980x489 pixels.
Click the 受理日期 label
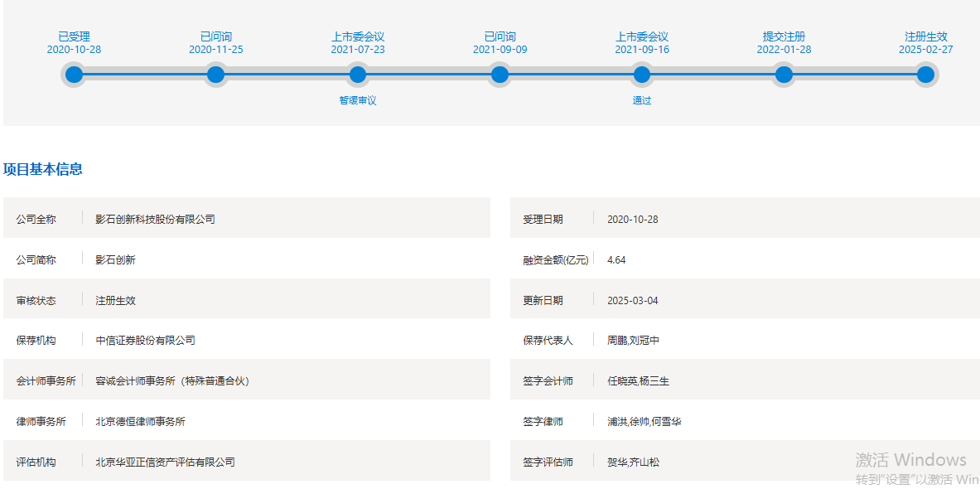(x=543, y=220)
